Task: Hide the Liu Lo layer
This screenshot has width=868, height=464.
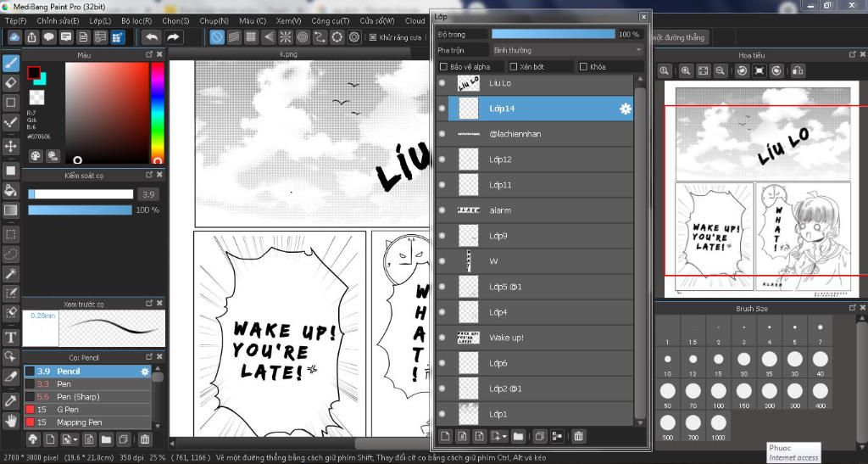Action: pyautogui.click(x=442, y=83)
